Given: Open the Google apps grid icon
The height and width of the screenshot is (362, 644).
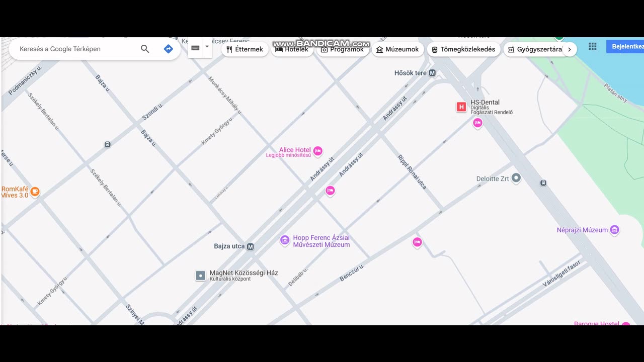Looking at the screenshot, I should (x=593, y=47).
